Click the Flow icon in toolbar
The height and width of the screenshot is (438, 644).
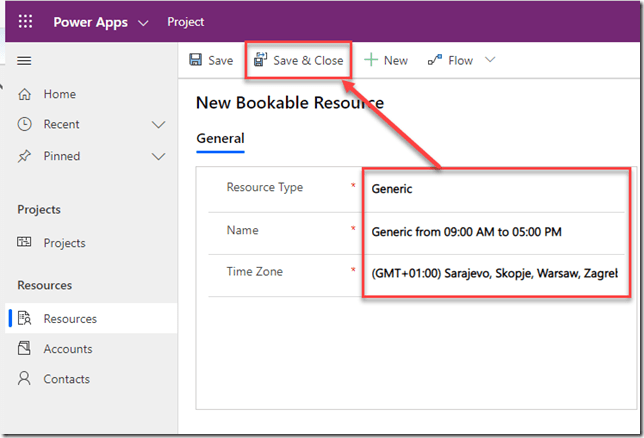click(435, 60)
